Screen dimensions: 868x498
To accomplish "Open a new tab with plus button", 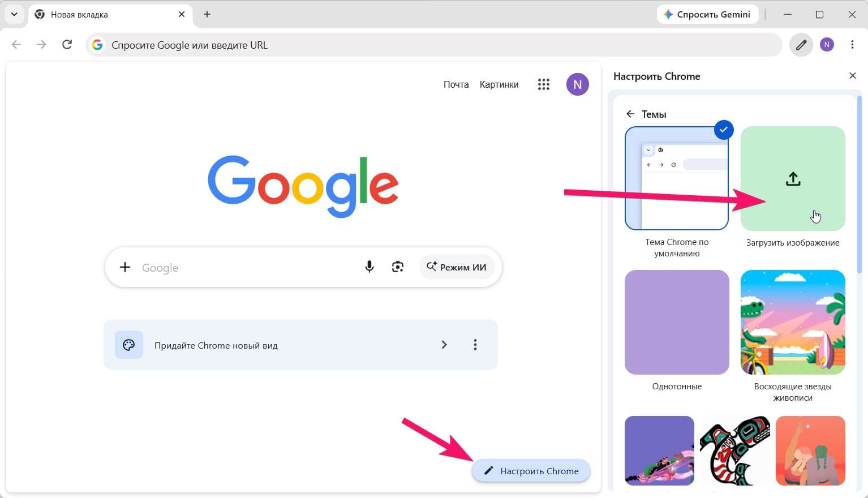I will [207, 14].
